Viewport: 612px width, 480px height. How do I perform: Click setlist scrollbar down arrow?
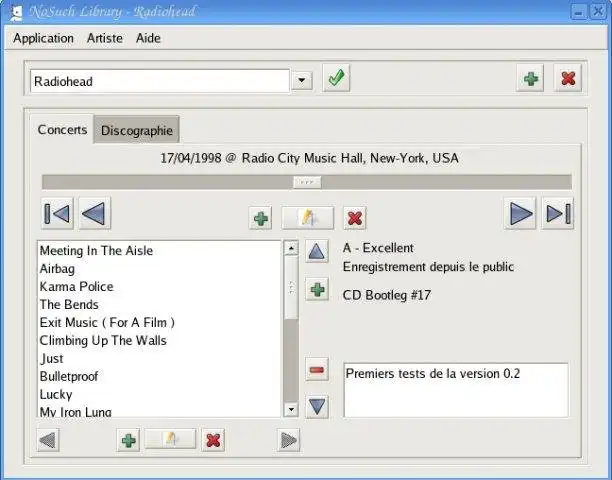click(291, 409)
